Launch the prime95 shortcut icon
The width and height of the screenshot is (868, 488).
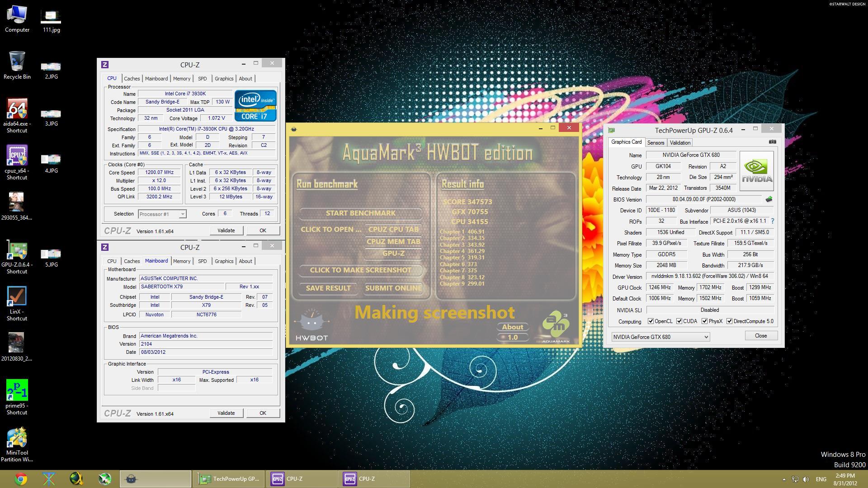[17, 398]
